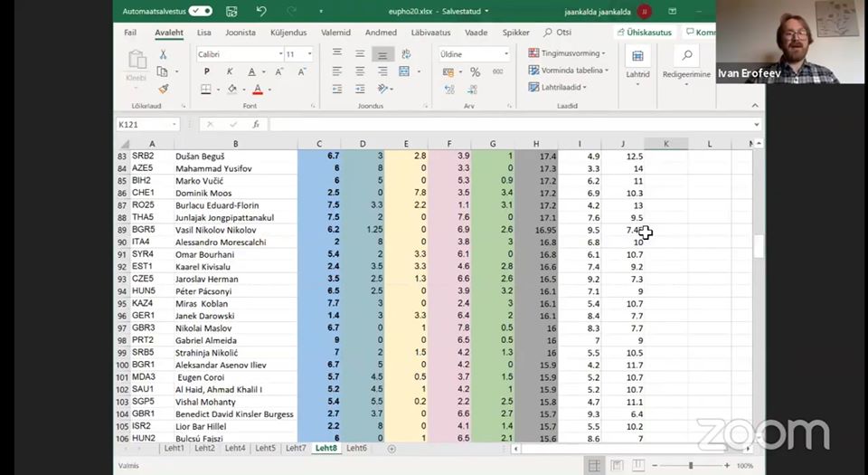
Task: Open Üldine number format dropdown
Action: point(506,54)
